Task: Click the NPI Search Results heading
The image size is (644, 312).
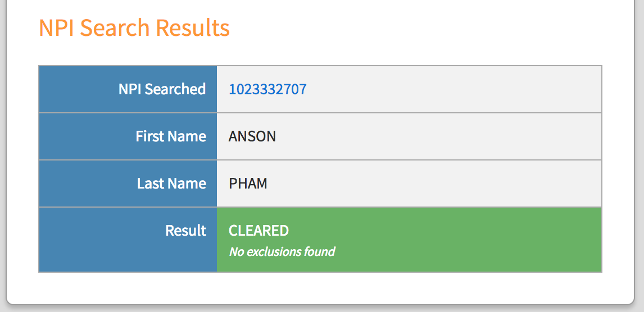Action: tap(134, 27)
